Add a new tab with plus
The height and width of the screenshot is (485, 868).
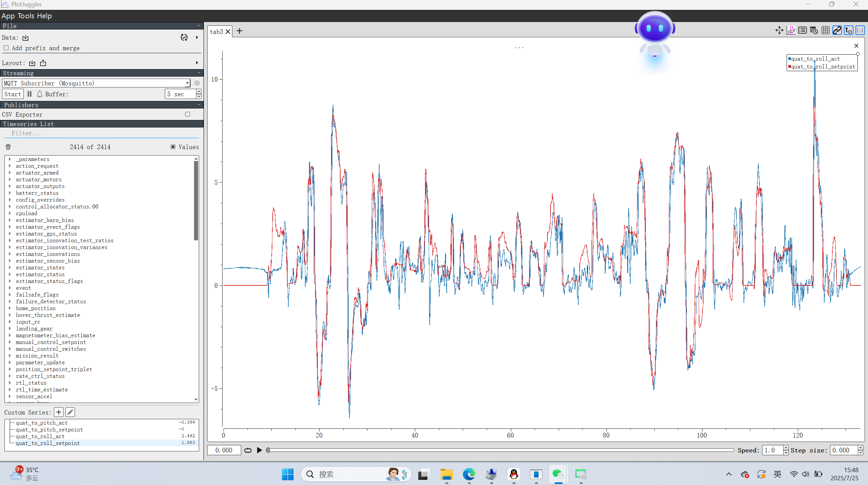pos(239,31)
